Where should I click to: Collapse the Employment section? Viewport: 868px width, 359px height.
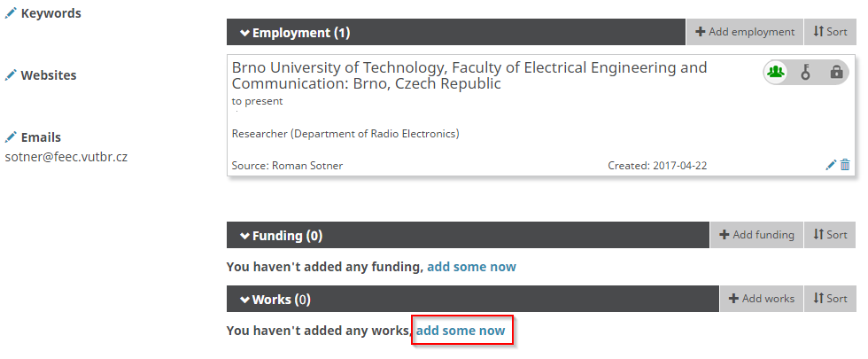click(x=244, y=33)
